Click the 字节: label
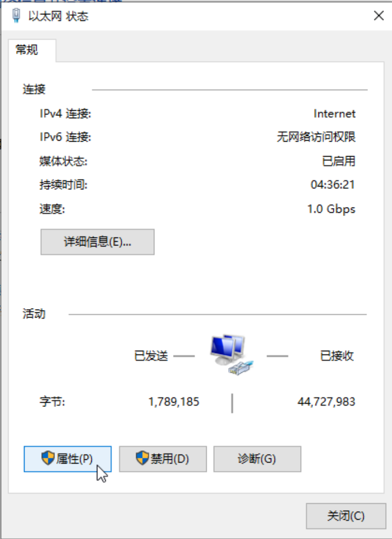This screenshot has height=539, width=392. [52, 402]
